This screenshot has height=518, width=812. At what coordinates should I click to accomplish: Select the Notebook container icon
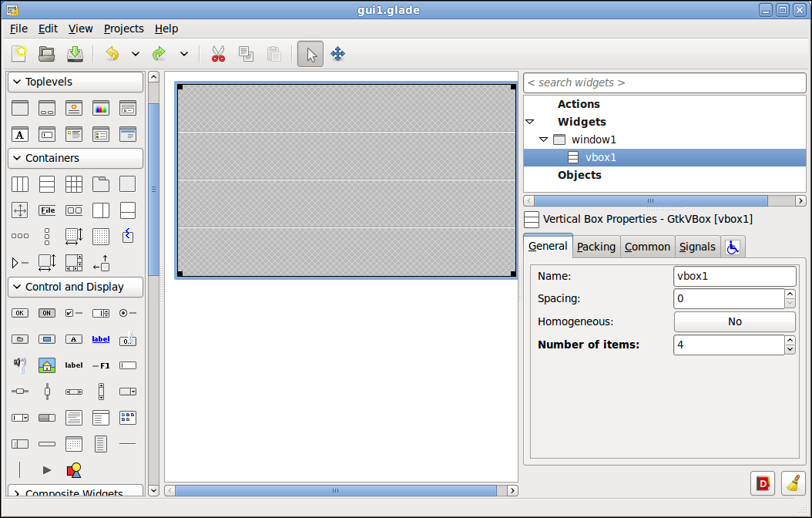pyautogui.click(x=101, y=184)
